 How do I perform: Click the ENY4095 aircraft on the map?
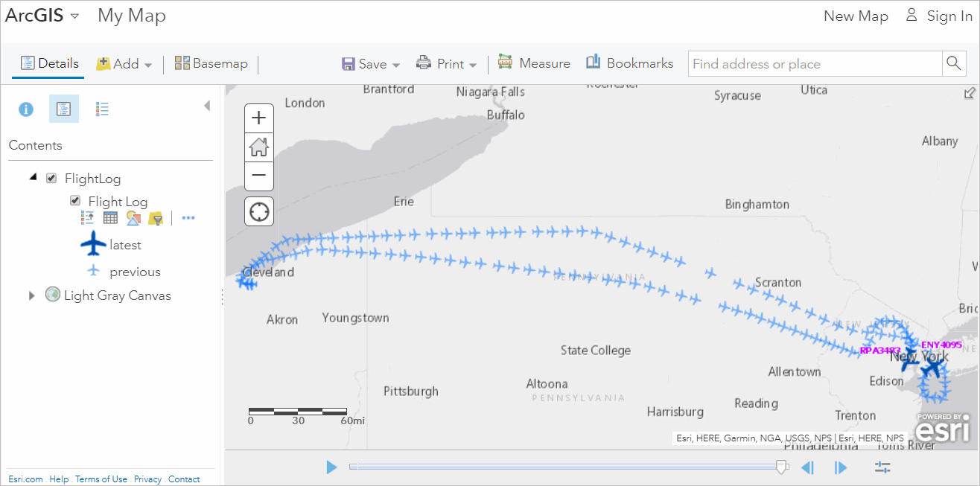tap(931, 368)
